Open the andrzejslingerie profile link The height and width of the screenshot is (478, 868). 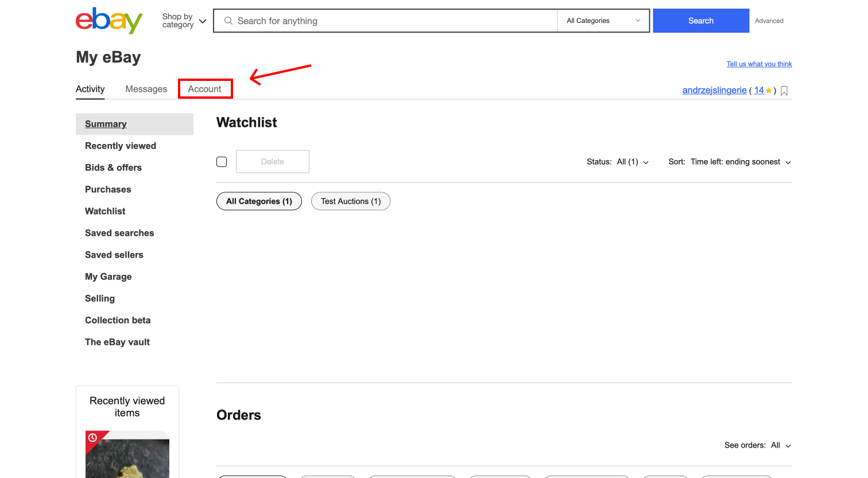tap(714, 90)
